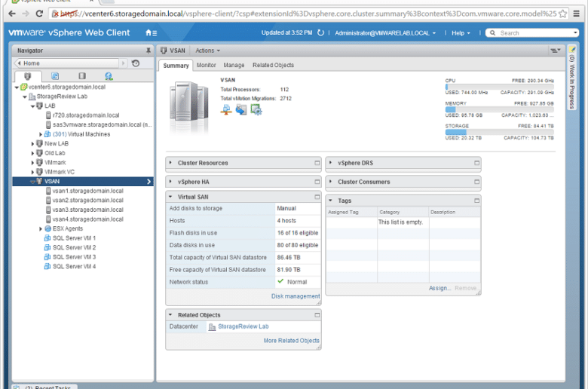
Task: Bookmark this page with star icon
Action: [x=562, y=14]
